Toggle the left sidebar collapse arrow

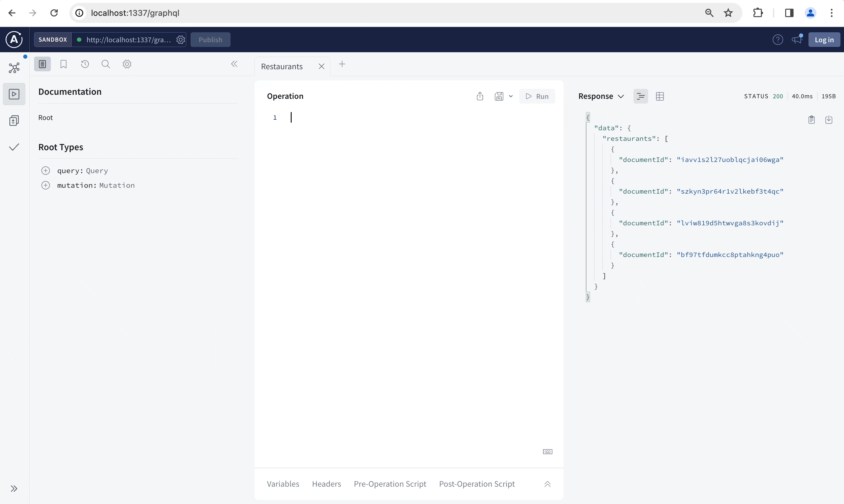click(x=234, y=64)
